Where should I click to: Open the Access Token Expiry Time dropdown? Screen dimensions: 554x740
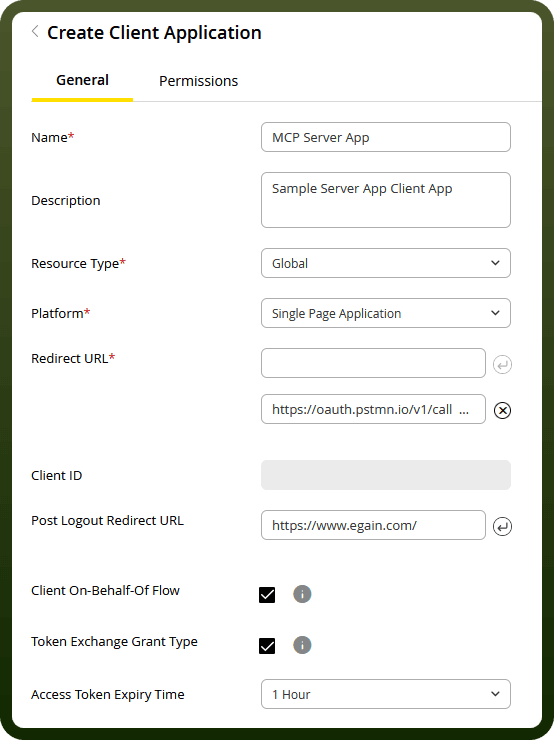[x=386, y=694]
